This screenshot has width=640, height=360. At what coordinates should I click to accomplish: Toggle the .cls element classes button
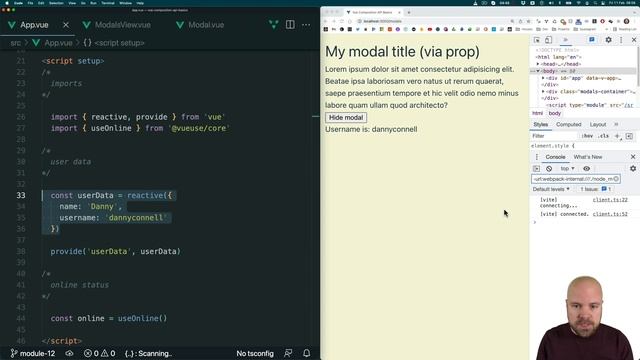[604, 136]
